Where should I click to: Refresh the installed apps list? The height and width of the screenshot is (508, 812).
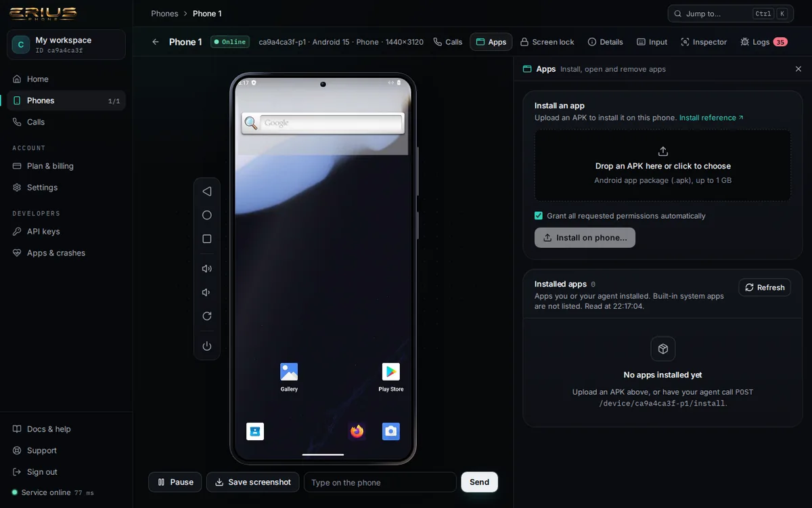point(765,287)
